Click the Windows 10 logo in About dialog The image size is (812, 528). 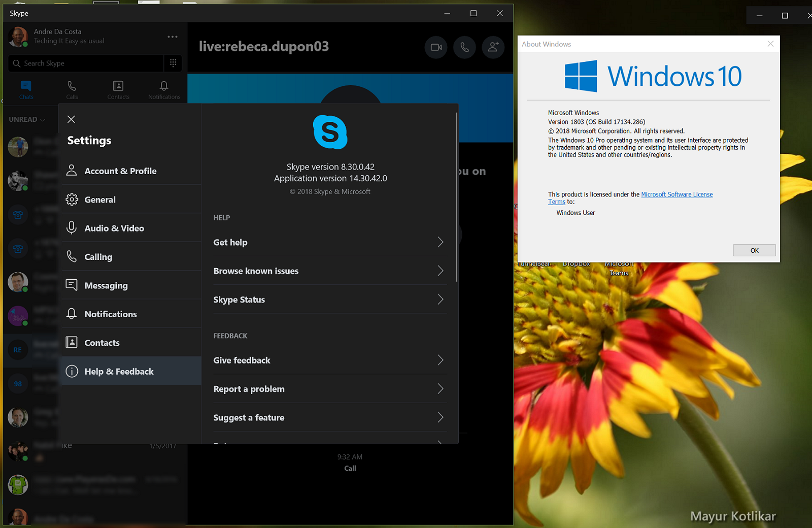point(653,76)
